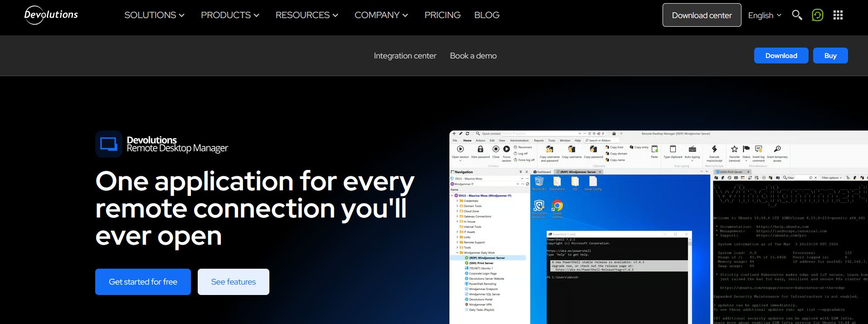The width and height of the screenshot is (868, 324).
Task: Open the Integration center link
Action: tap(405, 56)
